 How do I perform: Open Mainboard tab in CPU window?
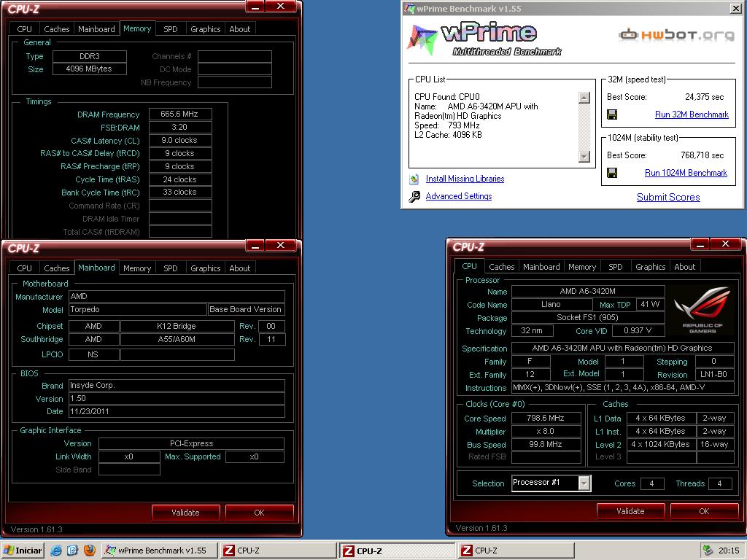541,267
